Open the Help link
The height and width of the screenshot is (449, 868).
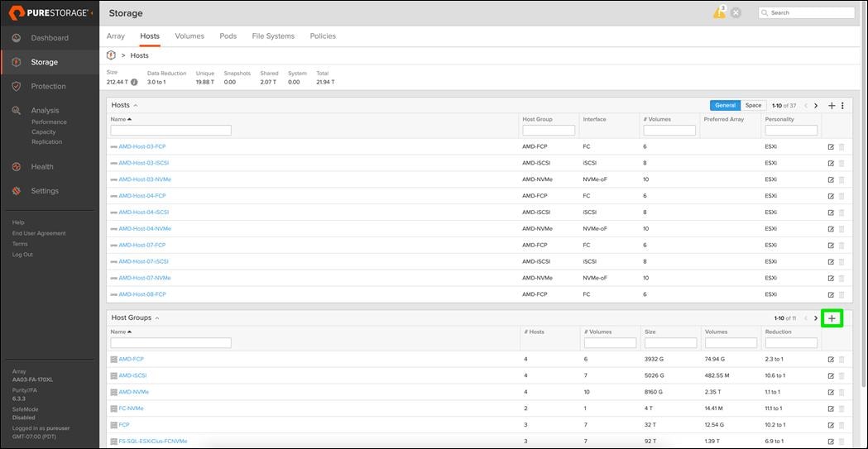18,222
